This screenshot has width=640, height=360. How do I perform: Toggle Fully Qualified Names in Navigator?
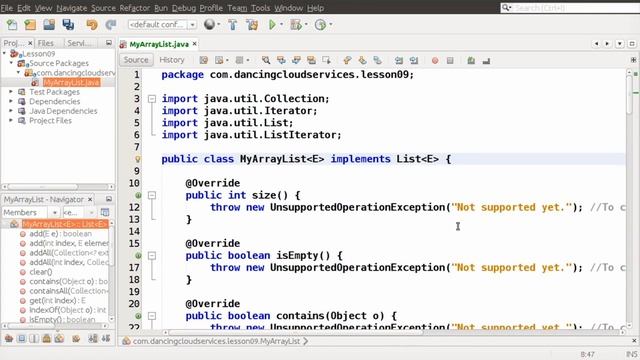click(76, 338)
